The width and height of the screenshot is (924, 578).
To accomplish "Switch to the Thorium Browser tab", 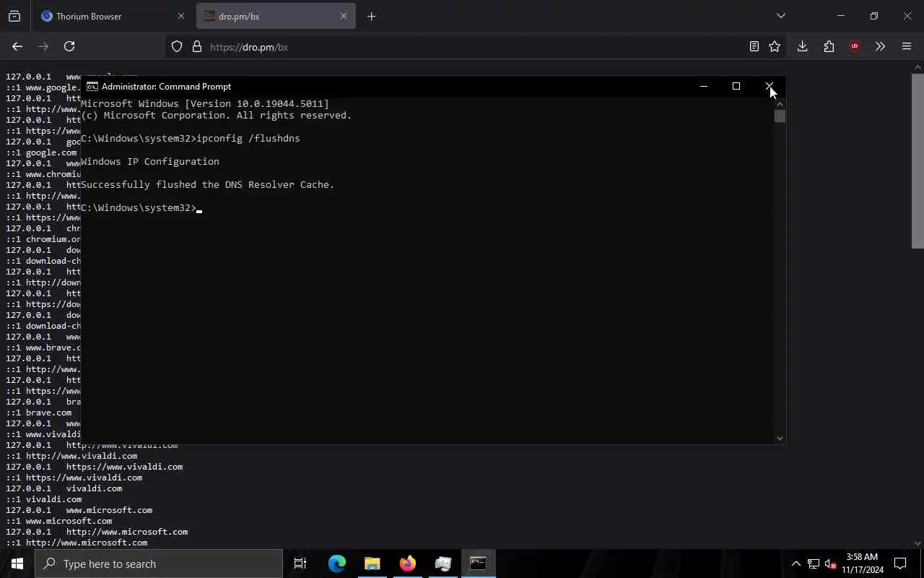I will tap(113, 16).
